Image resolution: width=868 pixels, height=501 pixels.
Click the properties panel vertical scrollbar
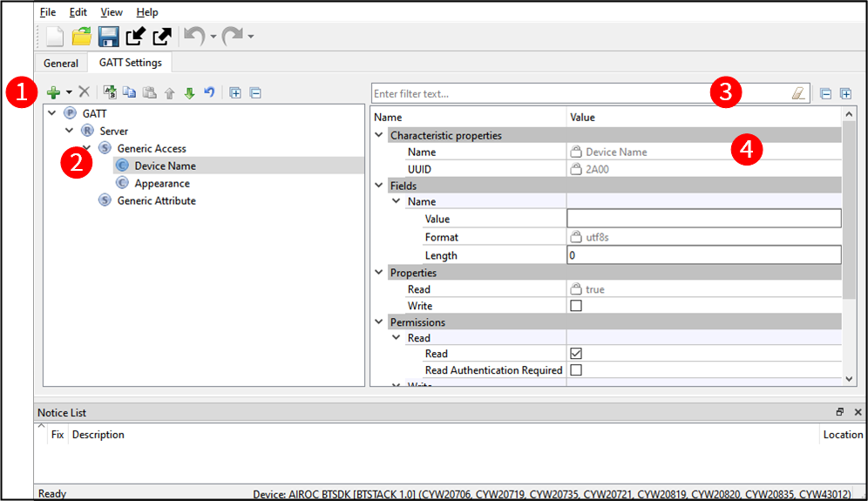[x=849, y=210]
